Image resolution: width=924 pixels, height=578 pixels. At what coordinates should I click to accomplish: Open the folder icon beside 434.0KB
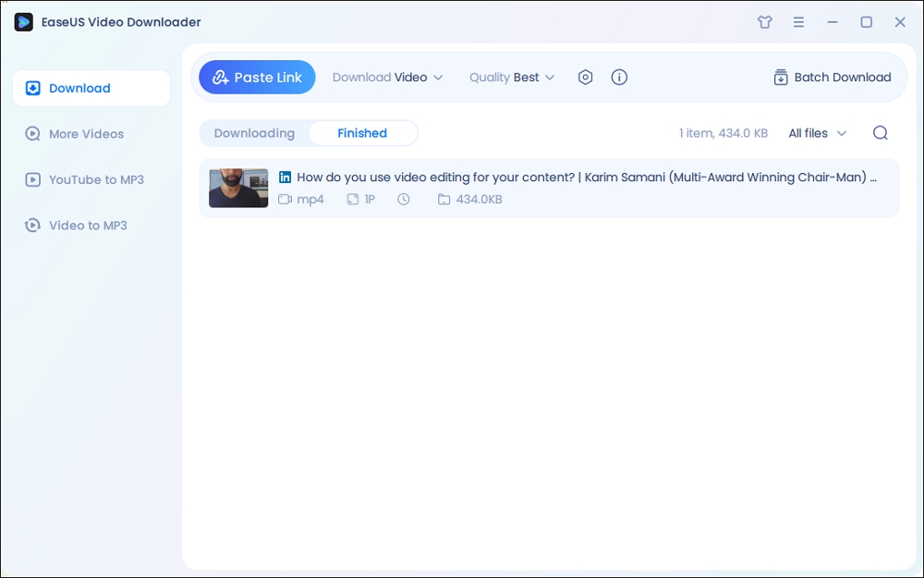tap(444, 200)
